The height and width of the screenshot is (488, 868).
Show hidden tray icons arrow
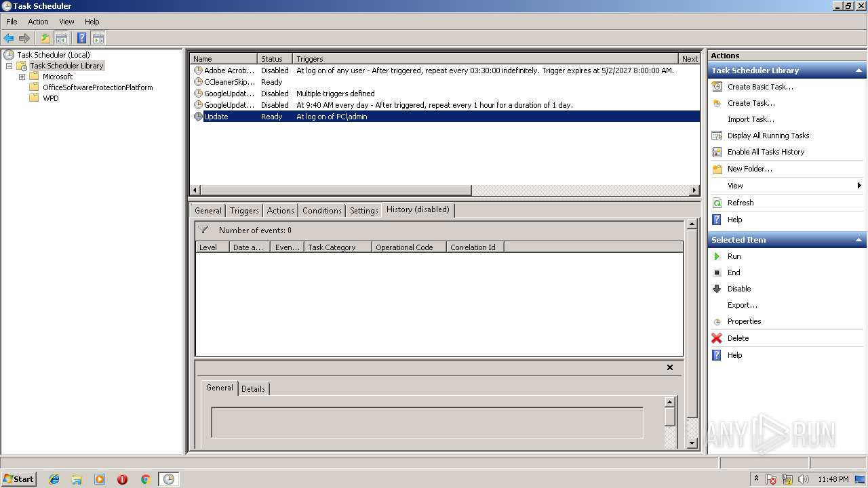[x=756, y=479]
